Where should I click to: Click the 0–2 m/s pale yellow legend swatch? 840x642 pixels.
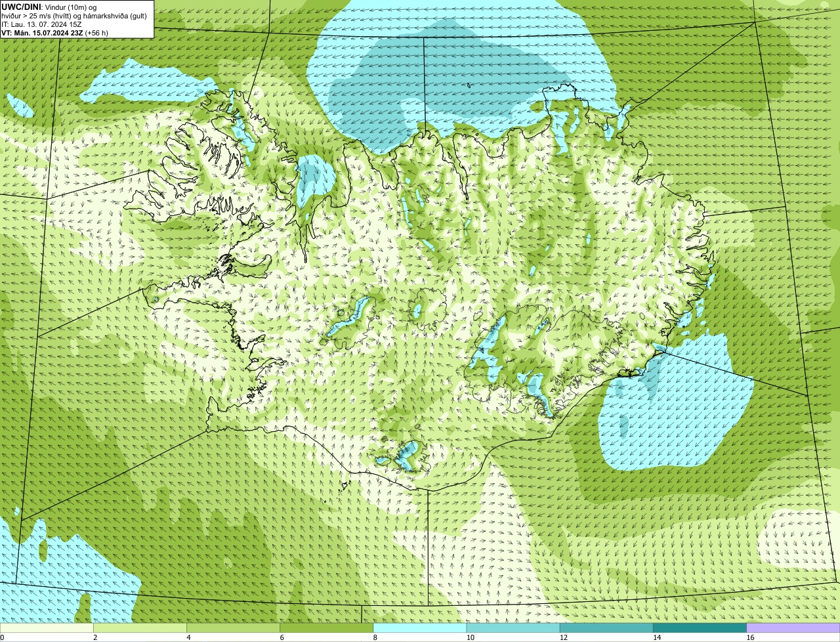click(x=47, y=628)
